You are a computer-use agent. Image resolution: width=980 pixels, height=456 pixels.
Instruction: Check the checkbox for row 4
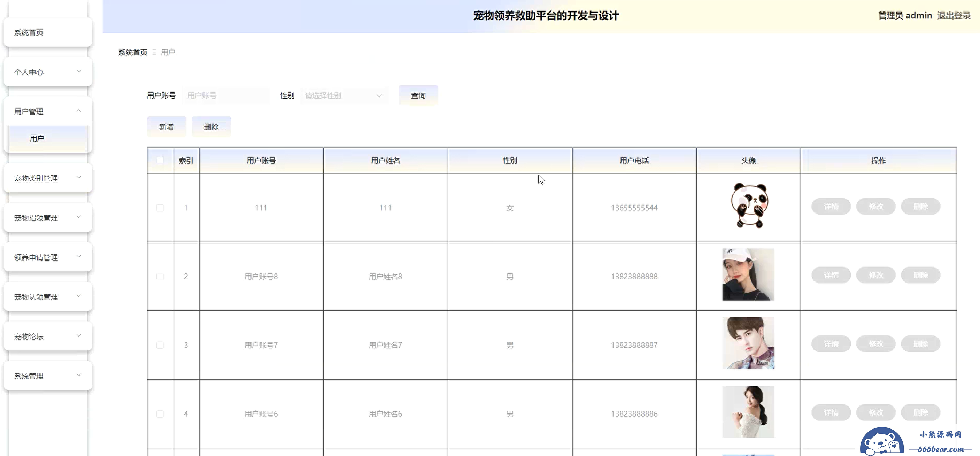[x=160, y=414]
